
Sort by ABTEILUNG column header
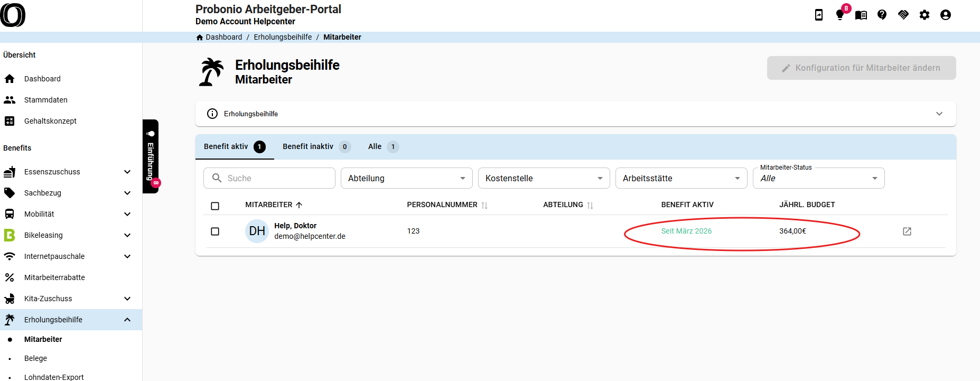(x=568, y=205)
